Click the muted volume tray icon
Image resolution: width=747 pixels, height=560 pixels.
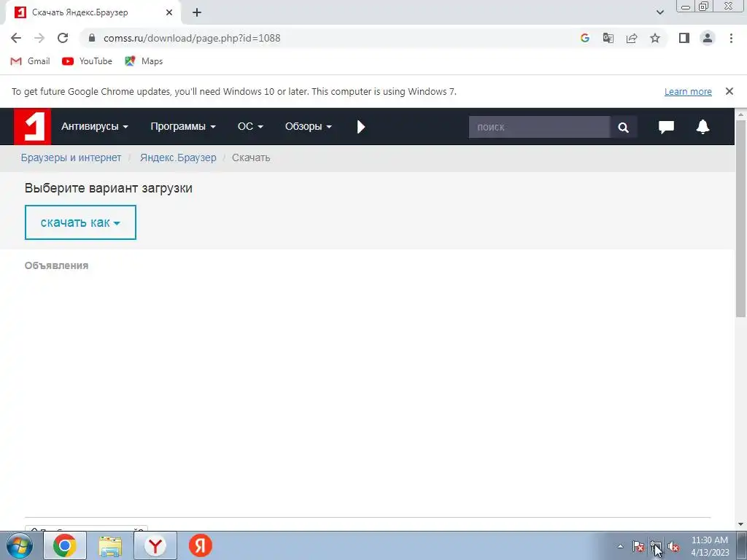pyautogui.click(x=673, y=547)
